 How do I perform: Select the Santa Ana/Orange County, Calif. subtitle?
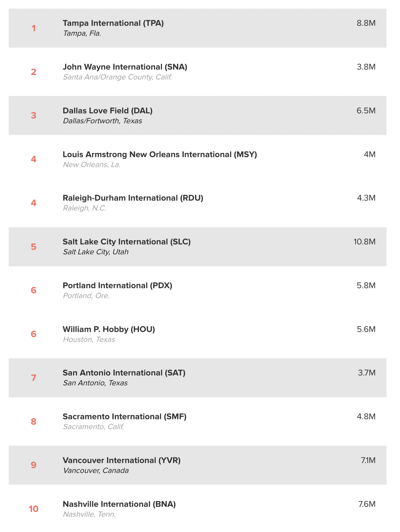pyautogui.click(x=117, y=77)
